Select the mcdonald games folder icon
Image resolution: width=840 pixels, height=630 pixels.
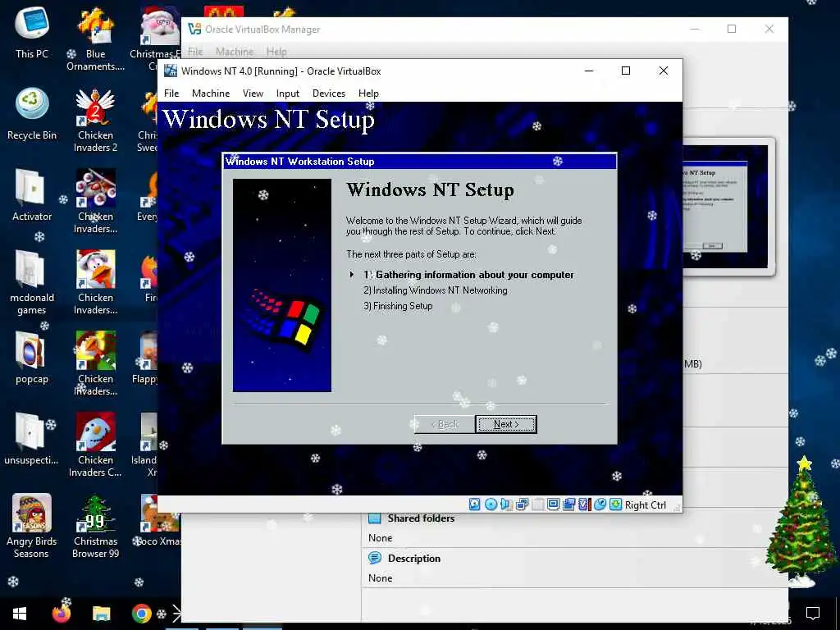(32, 282)
